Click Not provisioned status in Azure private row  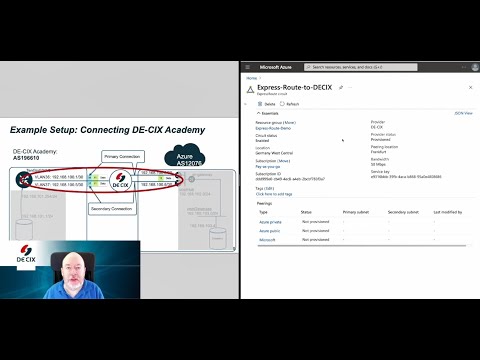click(x=315, y=222)
